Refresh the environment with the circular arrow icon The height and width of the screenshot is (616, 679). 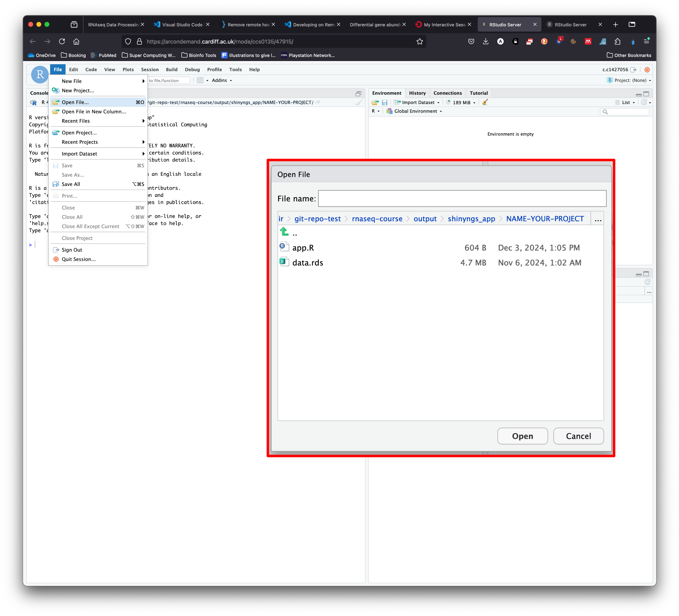644,102
